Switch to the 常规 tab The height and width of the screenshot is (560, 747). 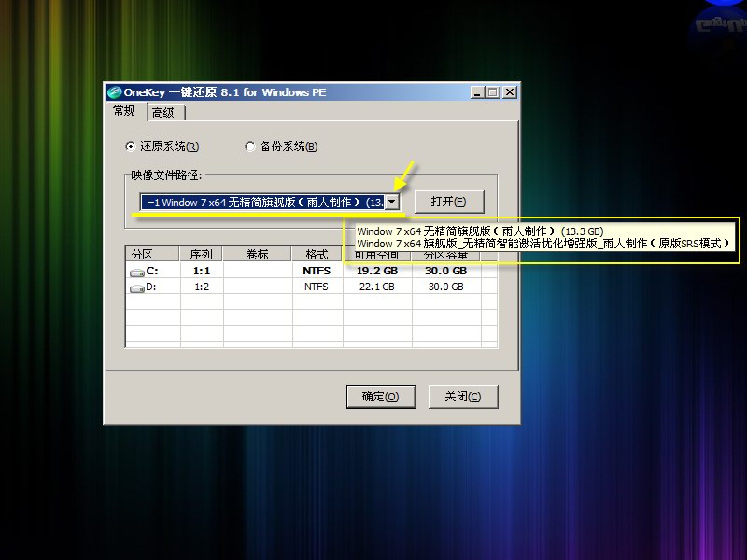pyautogui.click(x=124, y=111)
